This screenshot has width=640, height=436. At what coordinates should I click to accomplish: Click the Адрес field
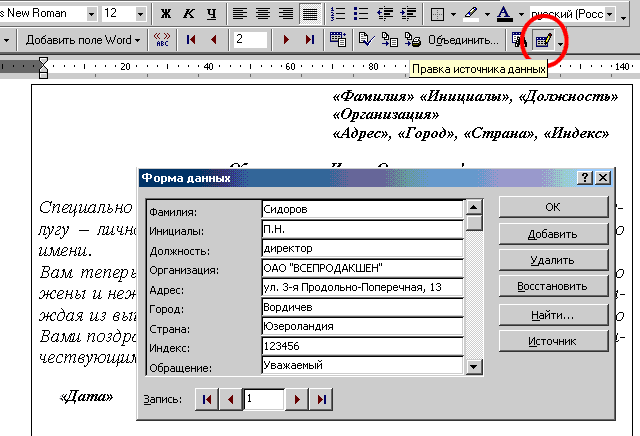click(362, 287)
